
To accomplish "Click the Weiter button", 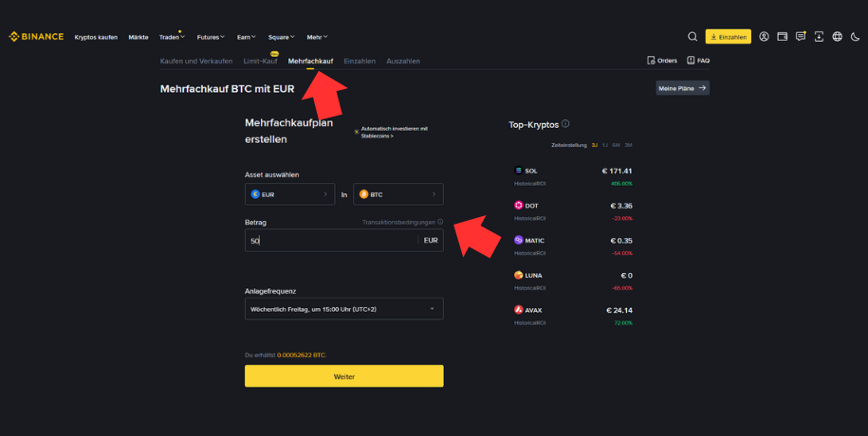I will 343,376.
